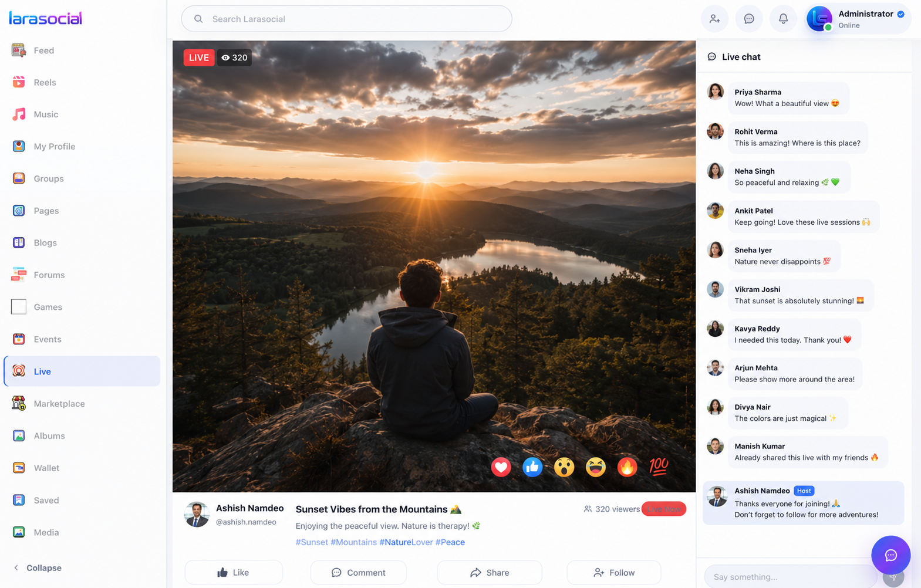The height and width of the screenshot is (588, 921).
Task: Select the Live menu item
Action: tap(82, 371)
